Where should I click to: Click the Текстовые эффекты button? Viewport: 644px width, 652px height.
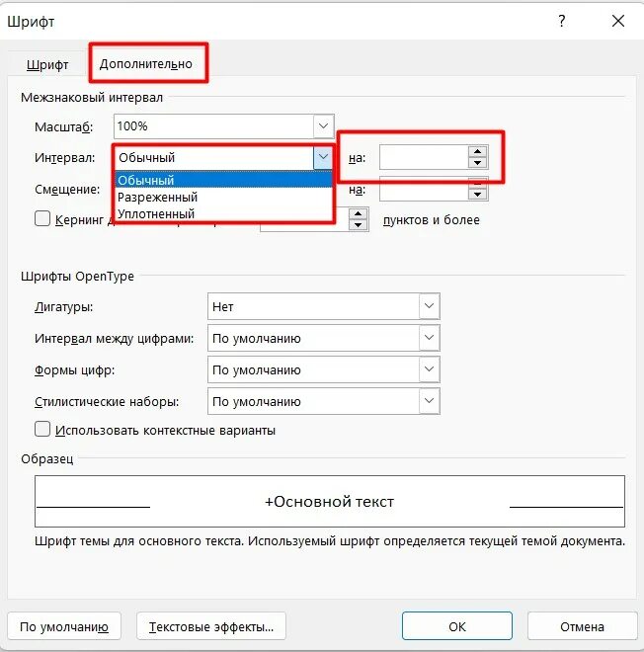pos(211,626)
